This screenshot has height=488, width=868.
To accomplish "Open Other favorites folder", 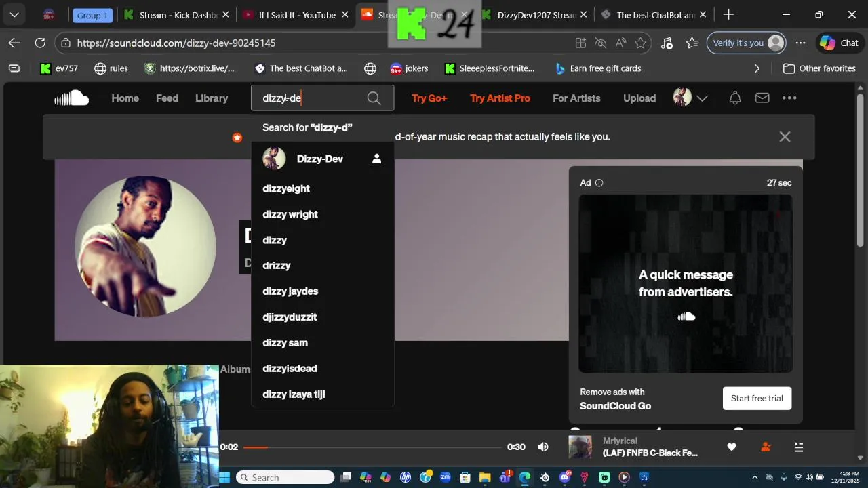I will coord(819,68).
